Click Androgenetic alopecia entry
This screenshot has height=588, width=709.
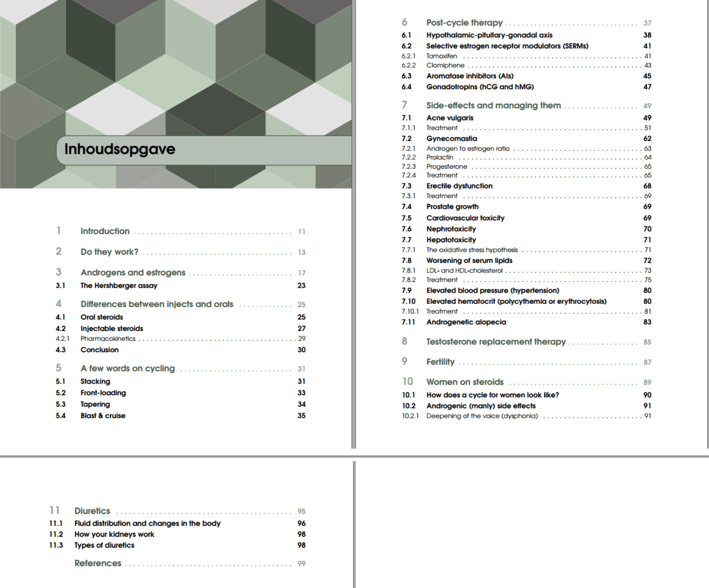[x=466, y=322]
